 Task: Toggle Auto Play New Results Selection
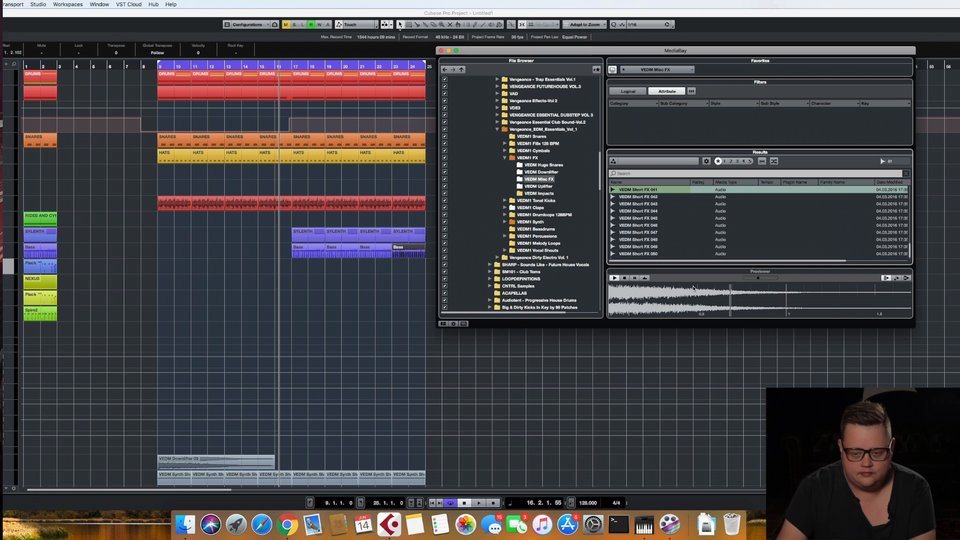886,278
